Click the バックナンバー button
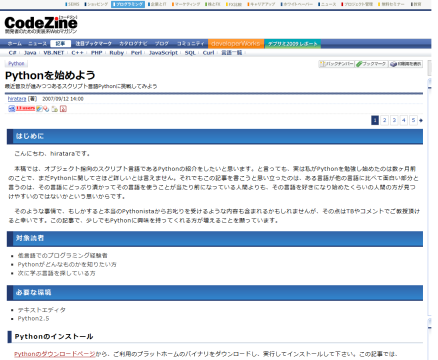The height and width of the screenshot is (360, 438). click(336, 64)
